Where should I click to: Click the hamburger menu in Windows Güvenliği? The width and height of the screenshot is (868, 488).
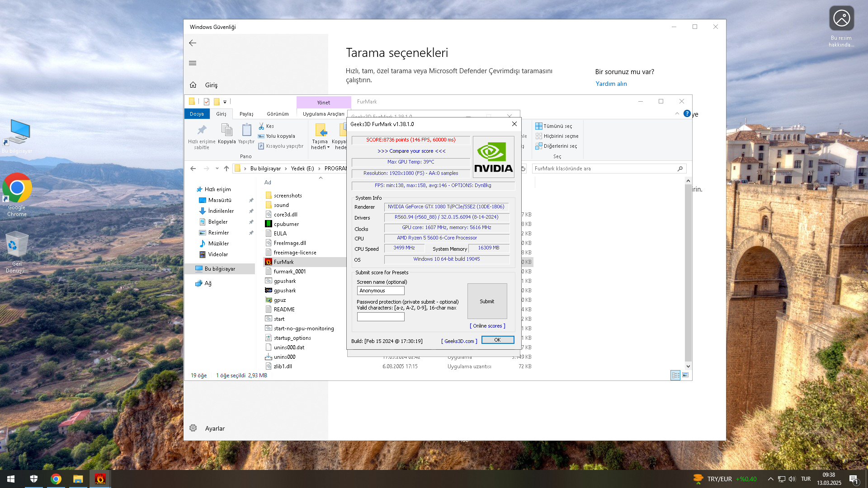pos(193,63)
